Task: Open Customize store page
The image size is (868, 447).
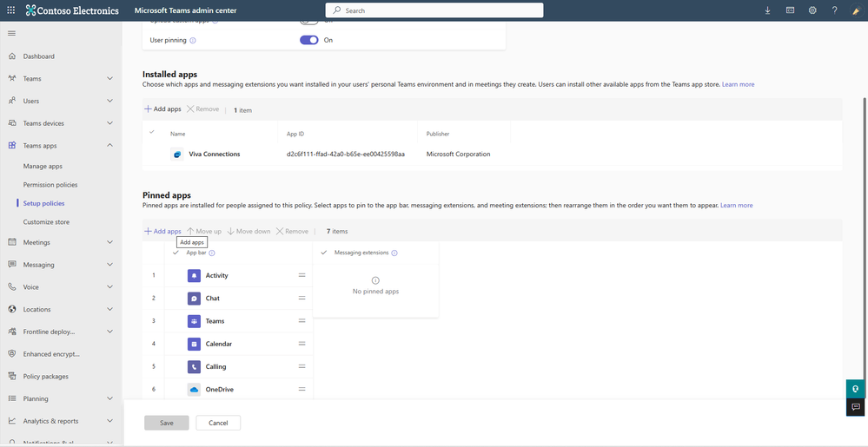Action: 46,222
